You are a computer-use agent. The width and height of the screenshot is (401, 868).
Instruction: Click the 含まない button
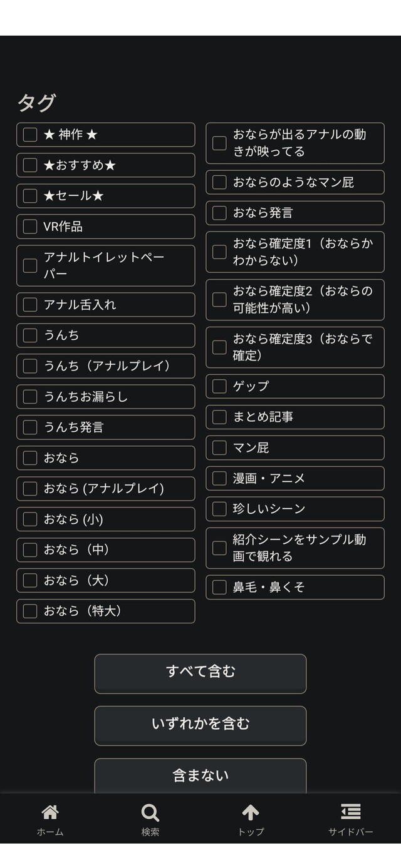[x=200, y=776]
